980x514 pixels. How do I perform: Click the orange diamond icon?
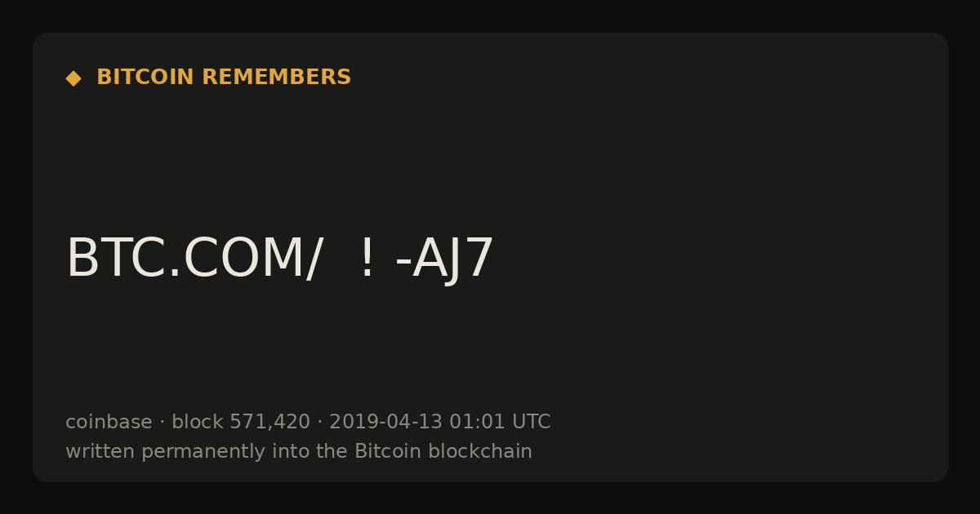tap(73, 78)
